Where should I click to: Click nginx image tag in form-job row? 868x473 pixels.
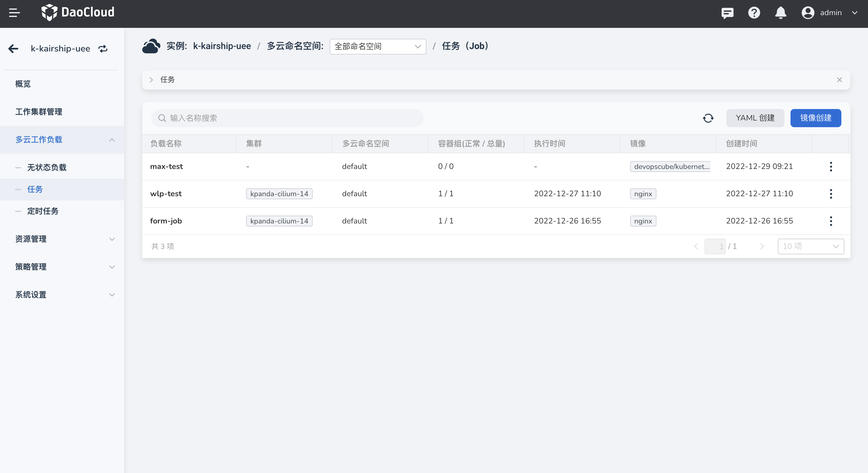[x=643, y=221]
